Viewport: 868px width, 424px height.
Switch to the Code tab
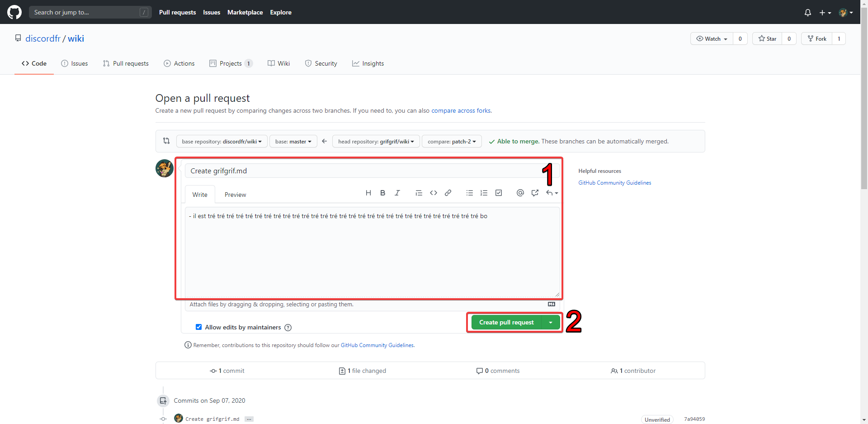click(x=34, y=63)
